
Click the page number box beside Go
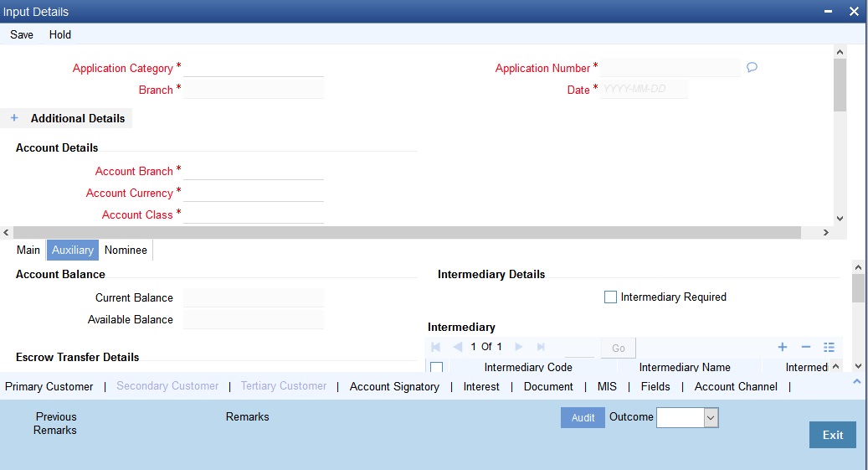pyautogui.click(x=579, y=348)
